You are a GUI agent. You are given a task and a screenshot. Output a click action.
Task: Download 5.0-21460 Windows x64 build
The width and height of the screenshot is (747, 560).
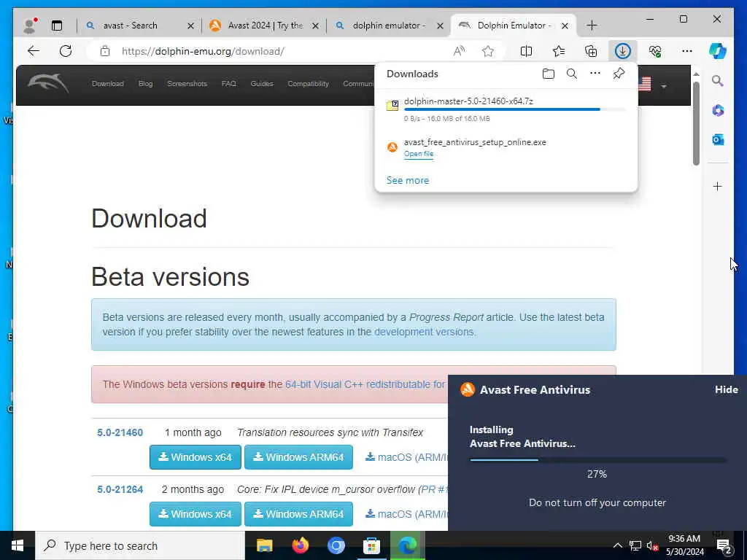coord(196,457)
